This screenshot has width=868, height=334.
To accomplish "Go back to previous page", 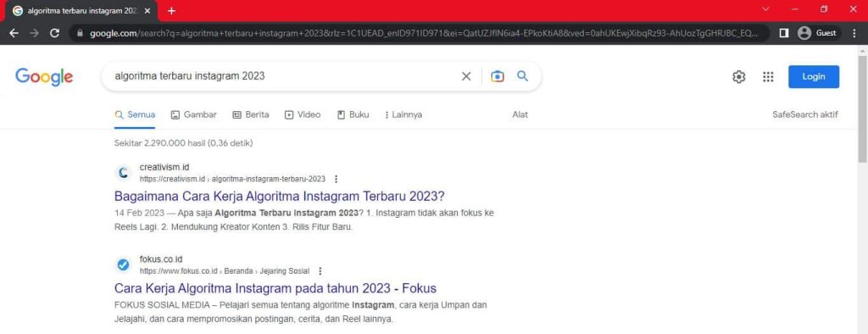I will [14, 33].
